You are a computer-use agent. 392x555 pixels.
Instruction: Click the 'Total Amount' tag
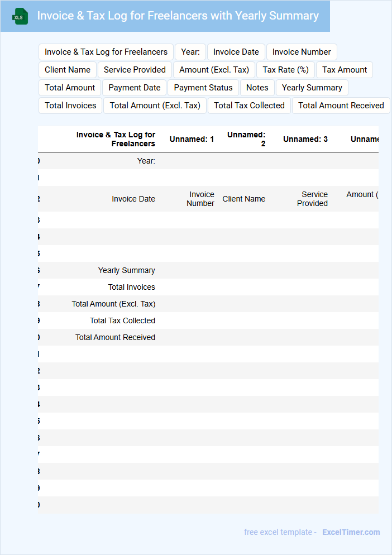pos(70,88)
